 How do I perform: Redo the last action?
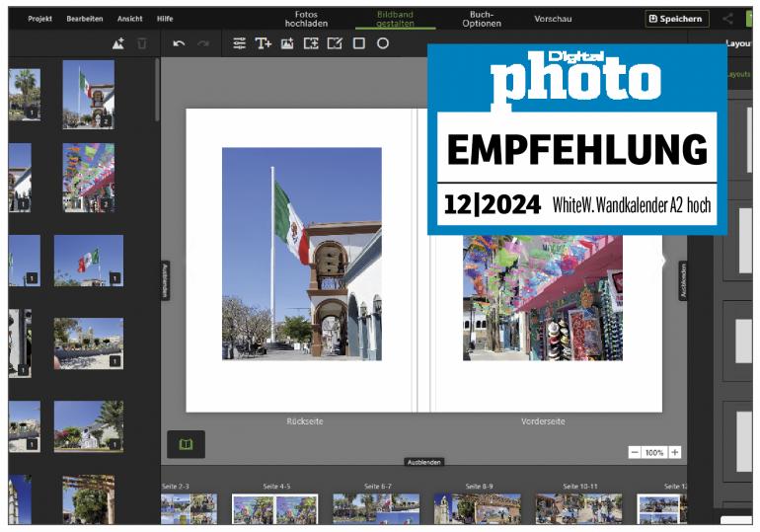(203, 43)
